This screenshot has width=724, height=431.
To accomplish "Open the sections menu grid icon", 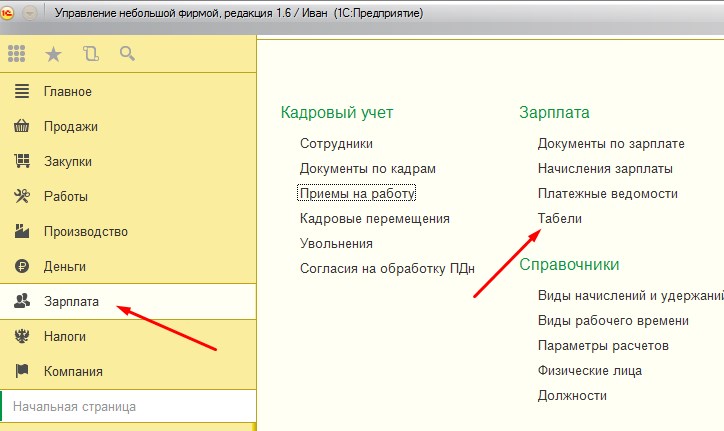I will click(x=17, y=54).
